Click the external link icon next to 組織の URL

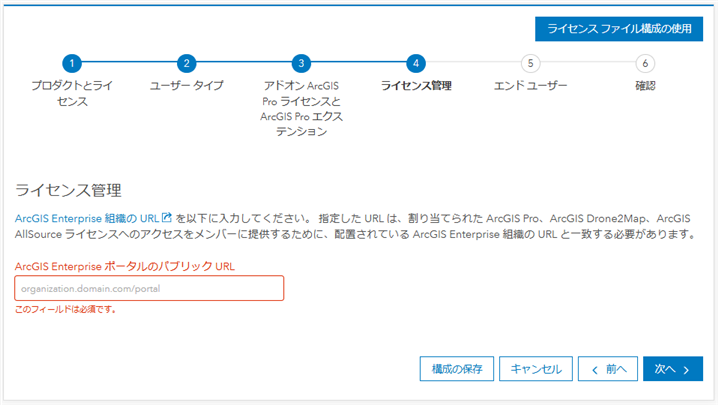click(x=167, y=217)
